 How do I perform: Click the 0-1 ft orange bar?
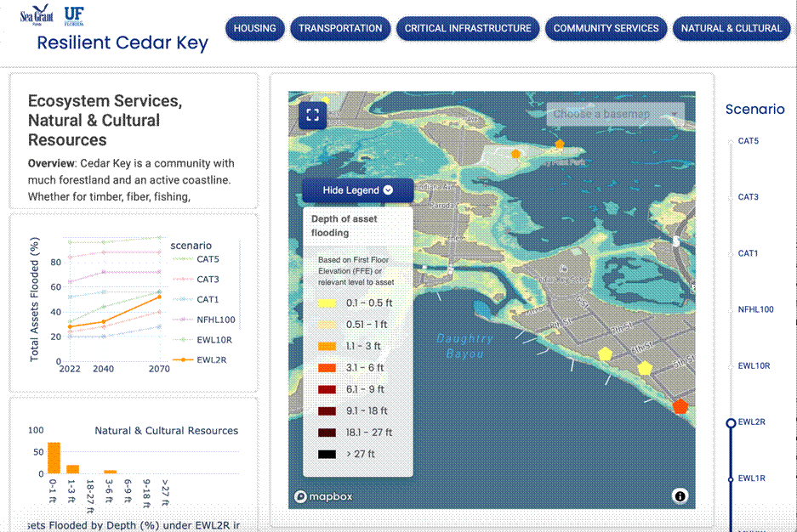(x=54, y=458)
